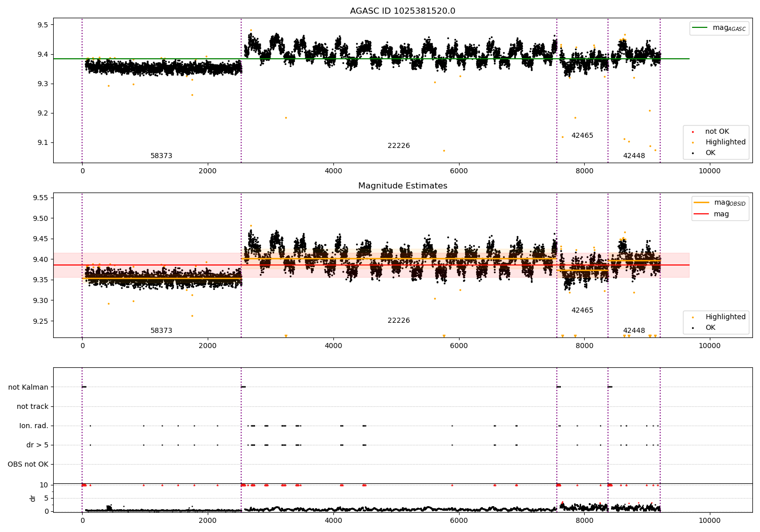
Task: Click y-tick 9.35 on middle plot
Action: coord(41,280)
